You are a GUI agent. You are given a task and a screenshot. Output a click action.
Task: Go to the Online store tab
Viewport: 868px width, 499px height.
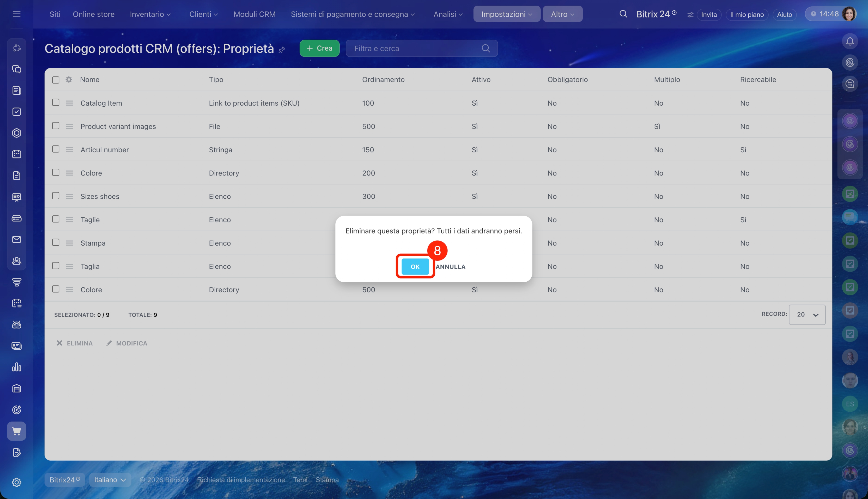click(x=94, y=14)
